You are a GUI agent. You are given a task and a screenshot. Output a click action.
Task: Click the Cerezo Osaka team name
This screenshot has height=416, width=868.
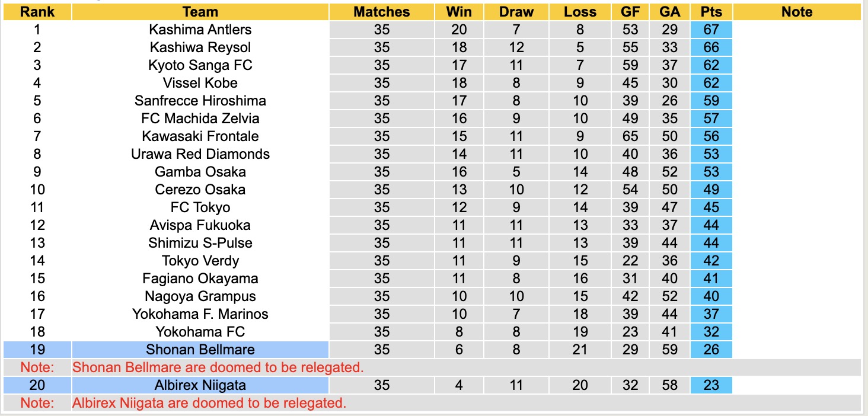[x=200, y=190]
